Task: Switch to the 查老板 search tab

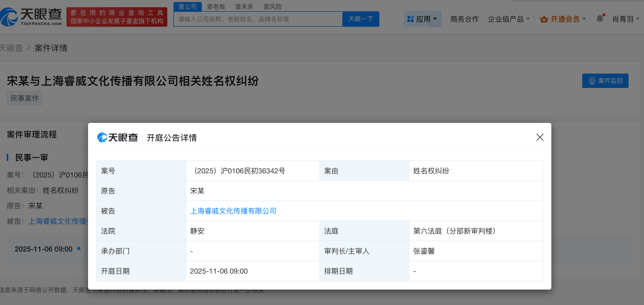Action: 216,6
